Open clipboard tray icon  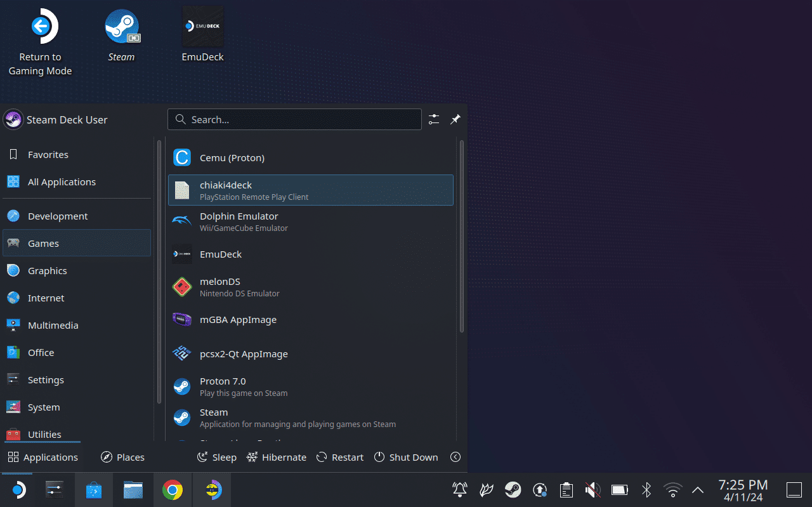click(566, 490)
